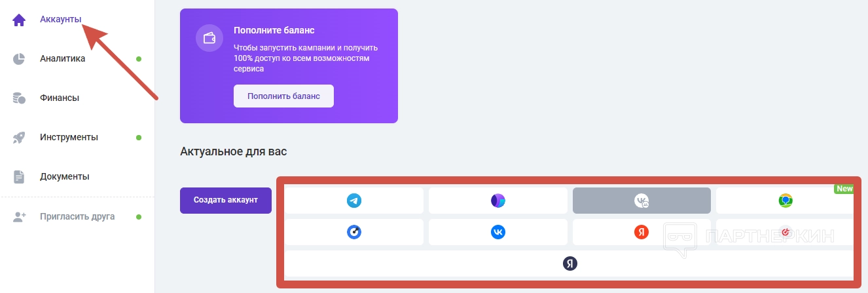This screenshot has height=293, width=868.
Task: Open the Финансы menu item
Action: click(59, 98)
